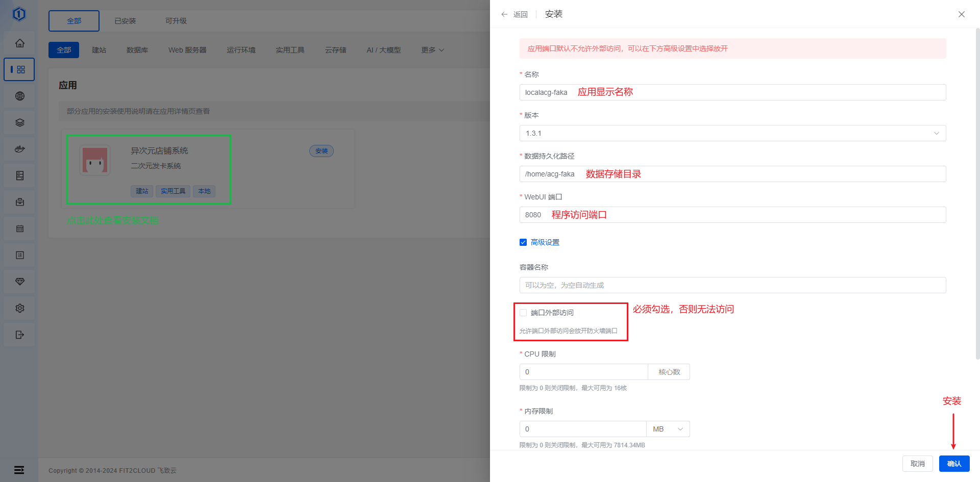
Task: Open the Docker container icon in sidebar
Action: coord(20,149)
